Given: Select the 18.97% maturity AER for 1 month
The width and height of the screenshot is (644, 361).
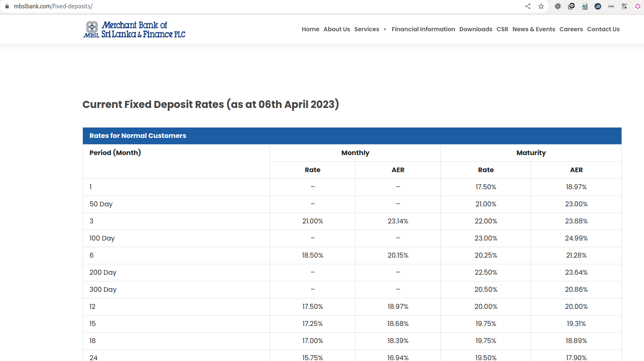Looking at the screenshot, I should (x=577, y=187).
